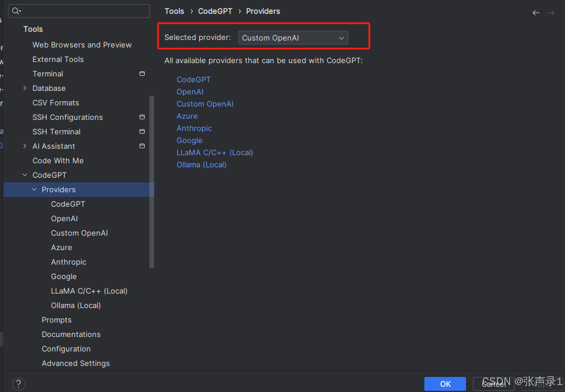Click the AI Assistant project-level icon

pos(142,146)
